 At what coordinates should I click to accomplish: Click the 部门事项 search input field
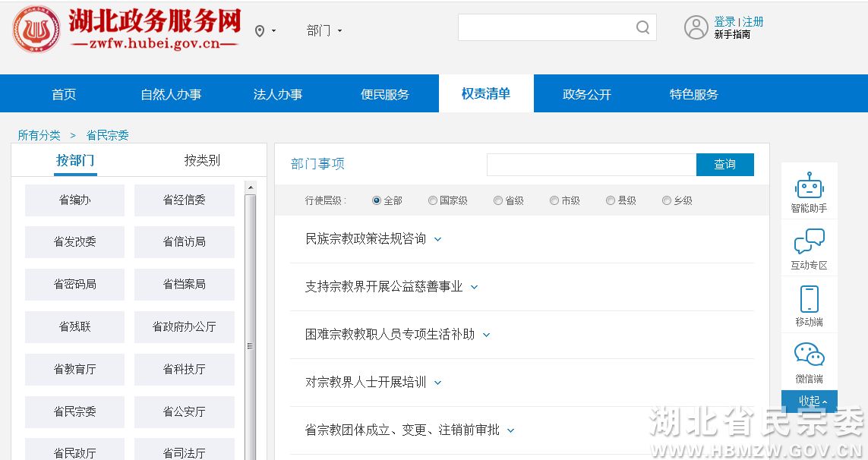591,165
